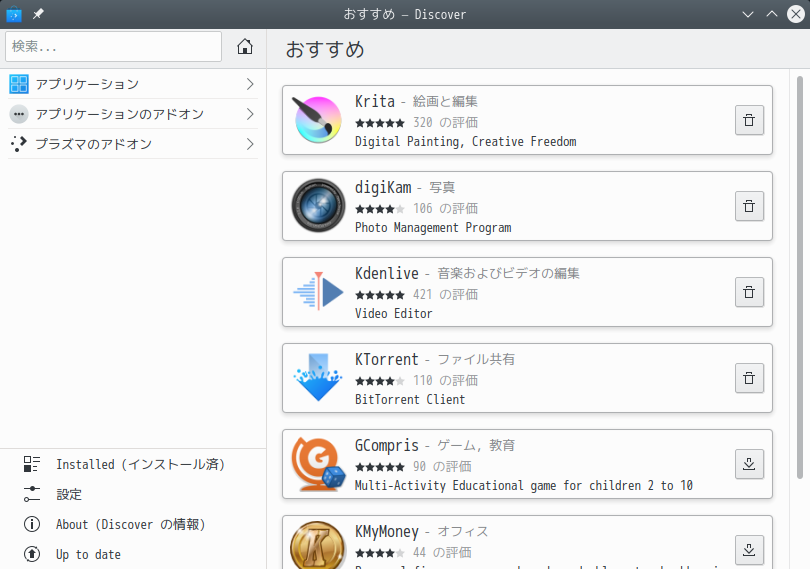Viewport: 810px width, 569px height.
Task: Remove Krita using its trash button
Action: coord(749,120)
